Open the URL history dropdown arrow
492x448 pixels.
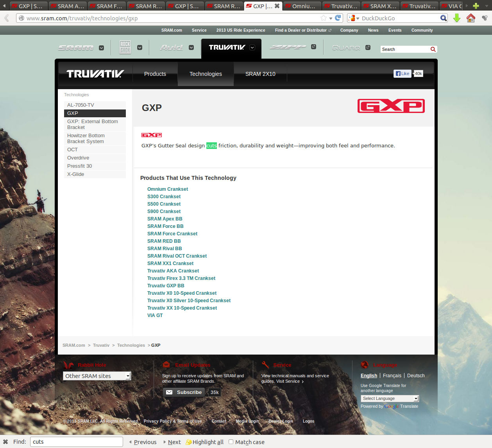[331, 18]
